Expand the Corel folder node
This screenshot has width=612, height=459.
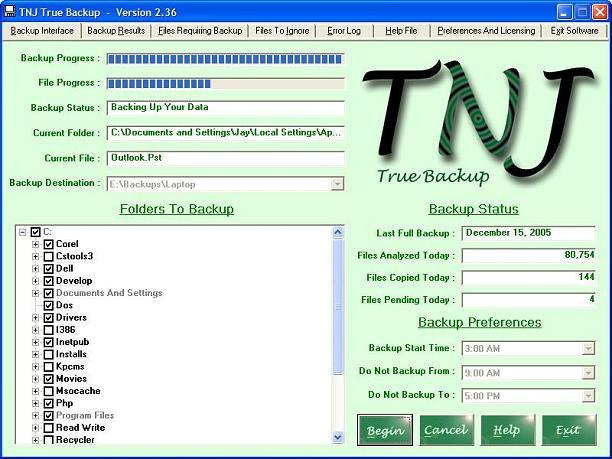pyautogui.click(x=36, y=244)
